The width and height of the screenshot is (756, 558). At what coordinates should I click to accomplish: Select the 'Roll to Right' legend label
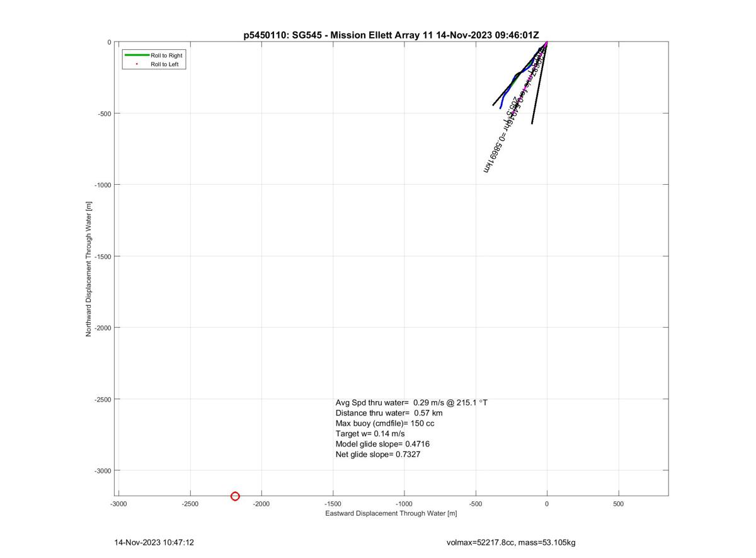point(166,55)
